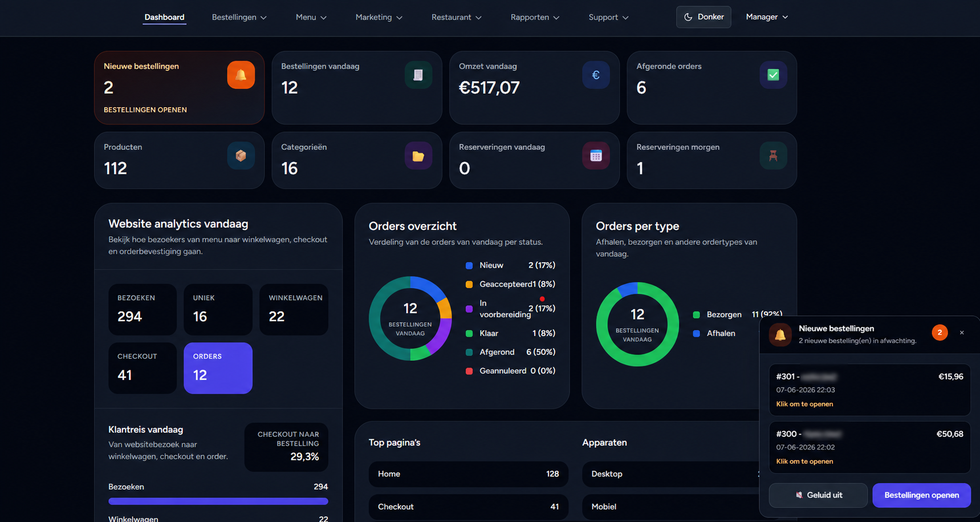Click the Desktop row under Apparaten
980x522 pixels.
[x=671, y=474]
